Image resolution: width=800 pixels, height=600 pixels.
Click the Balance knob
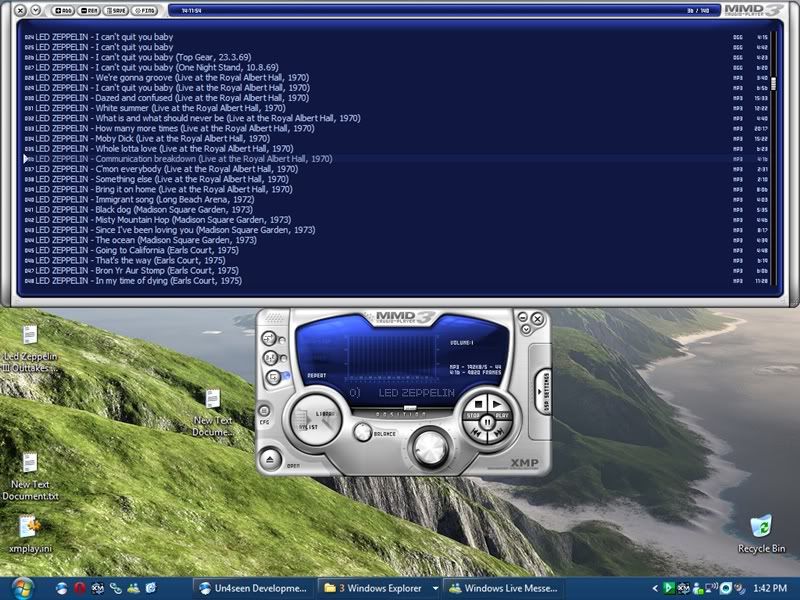coord(362,432)
